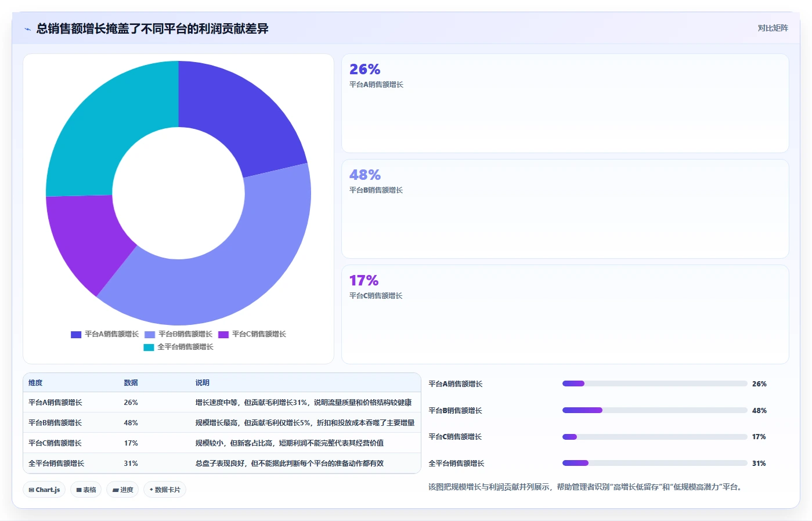The width and height of the screenshot is (812, 521).
Task: Click the 平台A销售额增长 progress bar
Action: tap(655, 383)
